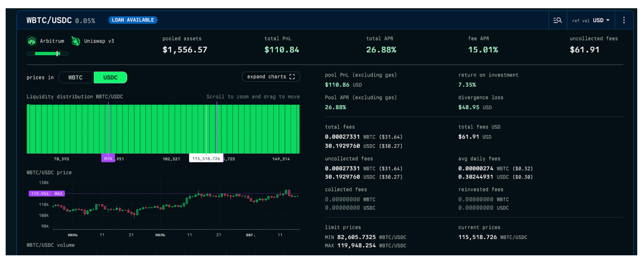
Task: Open the ref val USD dropdown
Action: 591,20
